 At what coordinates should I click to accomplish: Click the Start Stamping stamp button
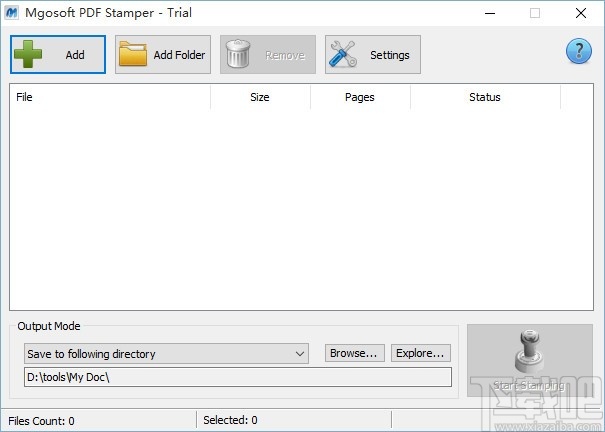point(530,360)
